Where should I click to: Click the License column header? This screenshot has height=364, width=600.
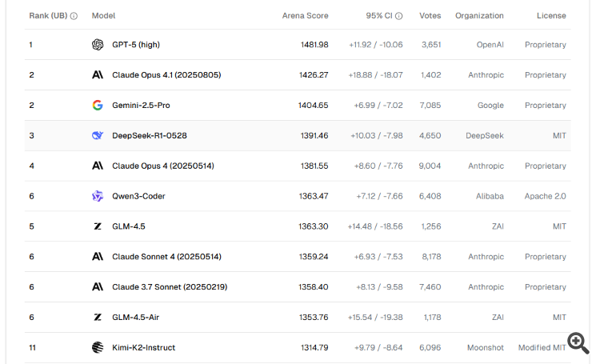pyautogui.click(x=551, y=16)
